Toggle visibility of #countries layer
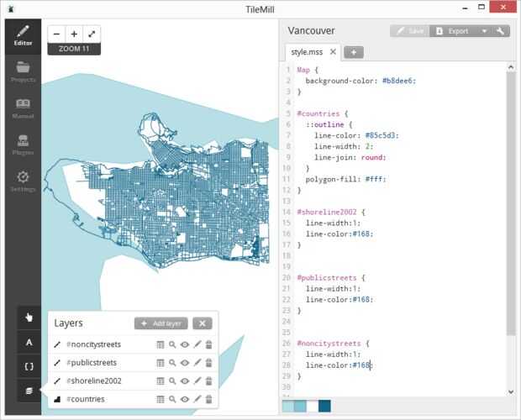This screenshot has width=521, height=420. [x=185, y=399]
